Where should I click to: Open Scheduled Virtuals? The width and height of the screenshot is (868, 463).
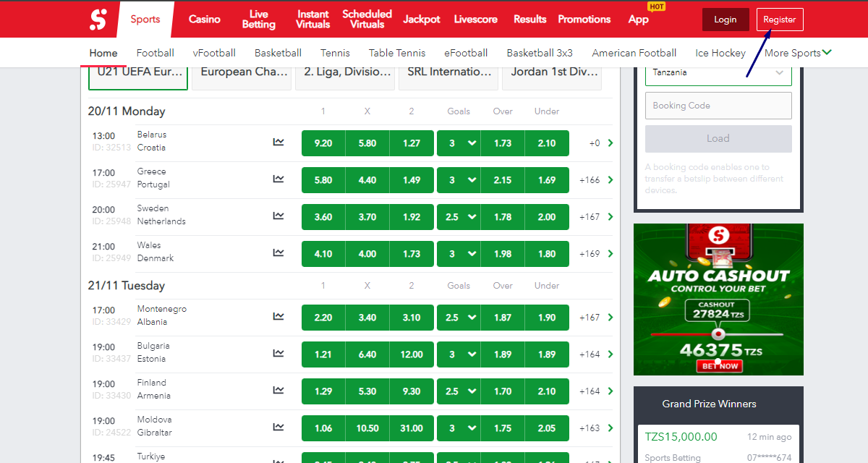367,20
